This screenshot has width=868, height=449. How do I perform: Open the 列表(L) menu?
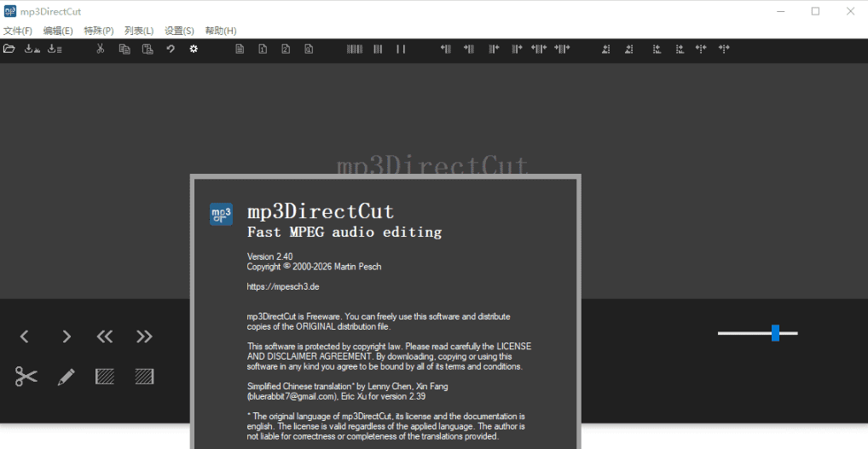point(139,31)
